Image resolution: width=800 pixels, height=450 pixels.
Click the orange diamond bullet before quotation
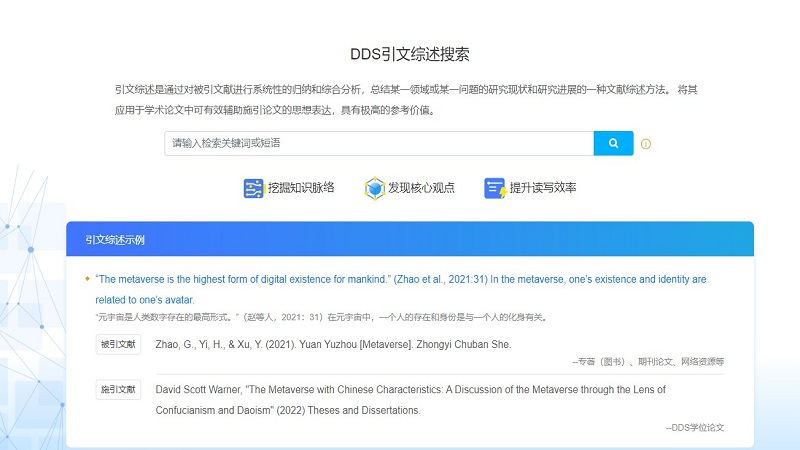pyautogui.click(x=87, y=279)
